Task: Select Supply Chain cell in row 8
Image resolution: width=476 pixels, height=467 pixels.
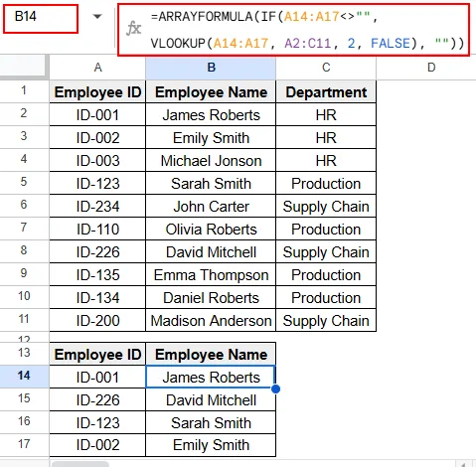Action: 326,251
